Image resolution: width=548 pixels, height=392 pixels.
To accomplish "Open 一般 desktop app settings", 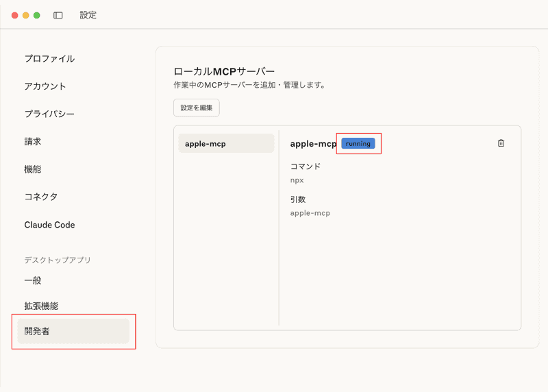I will coord(33,280).
